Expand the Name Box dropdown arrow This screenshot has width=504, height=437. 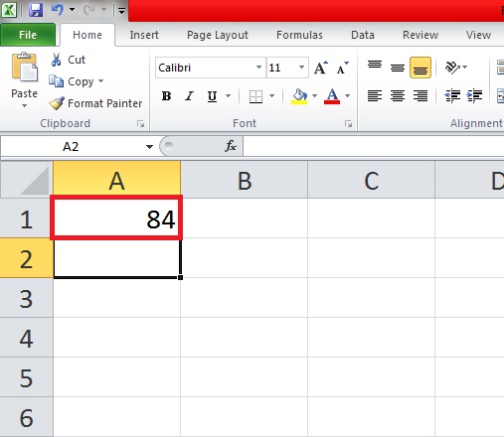pos(149,146)
